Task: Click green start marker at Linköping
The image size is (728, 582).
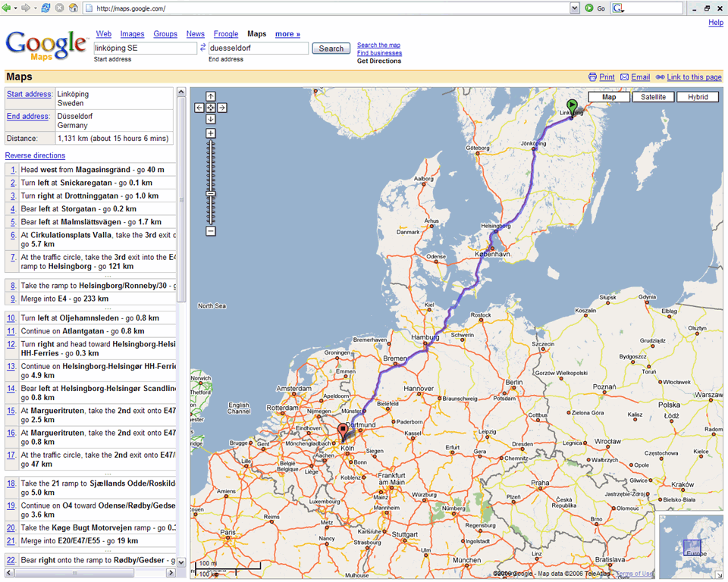Action: pos(572,107)
